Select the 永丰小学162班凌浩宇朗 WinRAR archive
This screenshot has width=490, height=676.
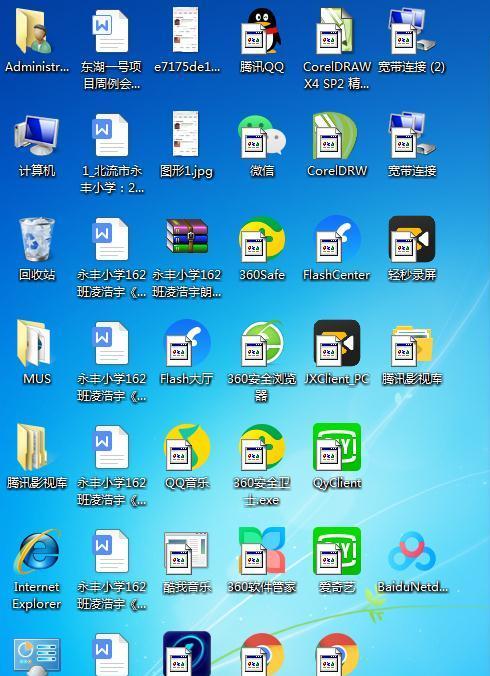(x=187, y=236)
